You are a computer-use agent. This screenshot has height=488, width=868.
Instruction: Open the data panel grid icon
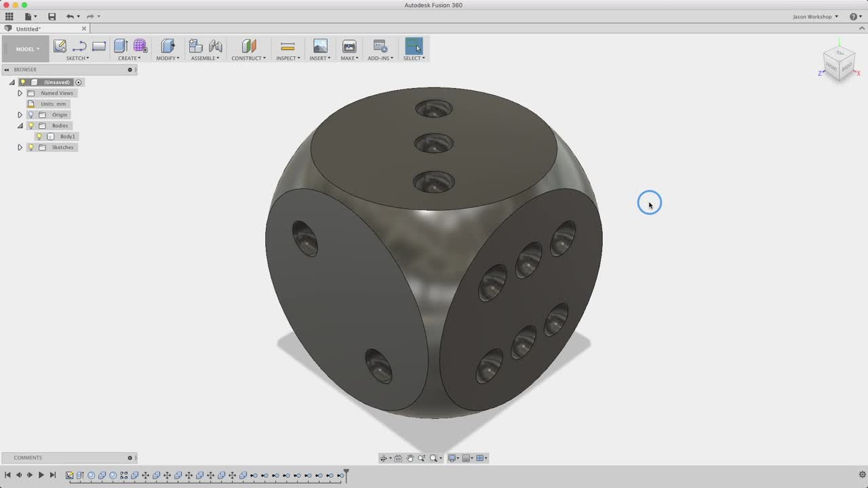tap(9, 16)
